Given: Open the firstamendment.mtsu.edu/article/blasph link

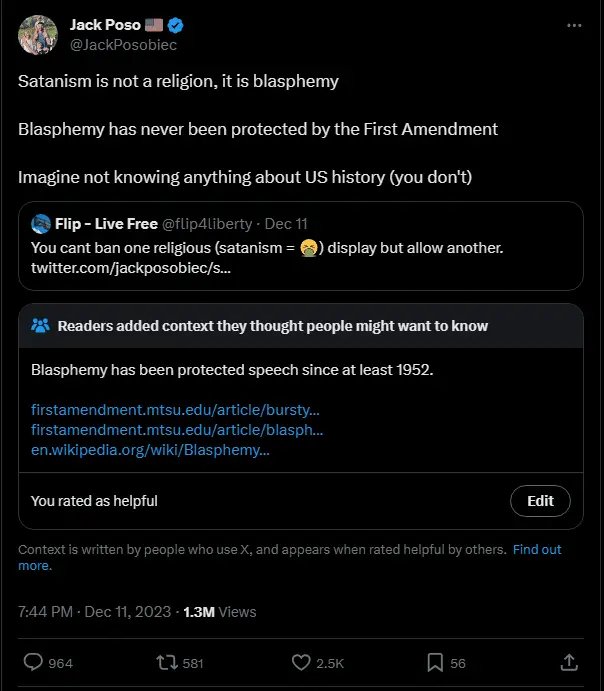Looking at the screenshot, I should (177, 430).
